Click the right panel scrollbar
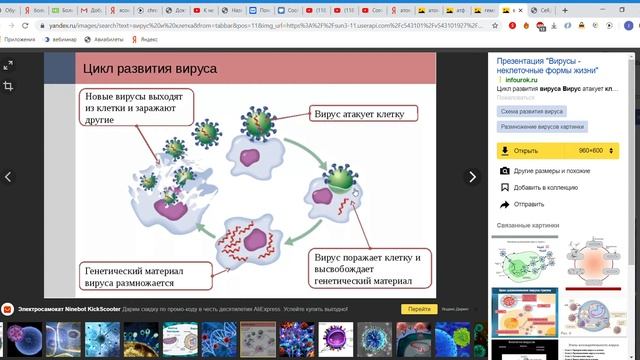This screenshot has height=360, width=640. point(631,163)
